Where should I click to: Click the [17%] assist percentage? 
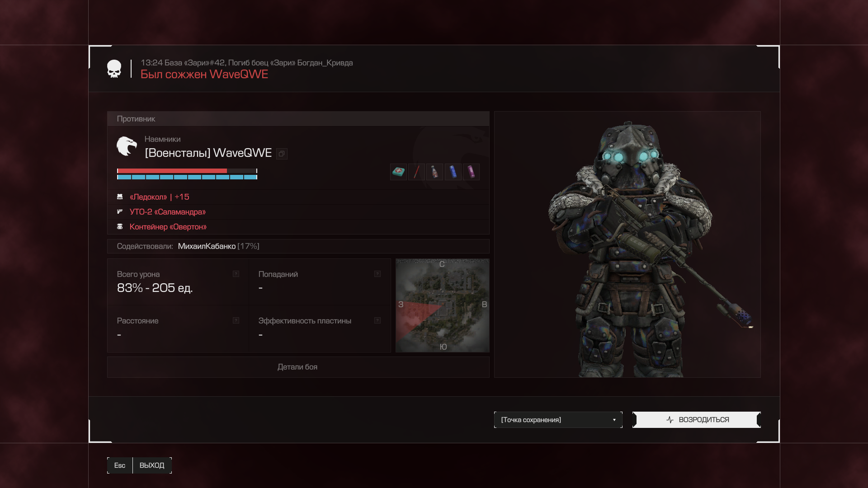tap(248, 246)
